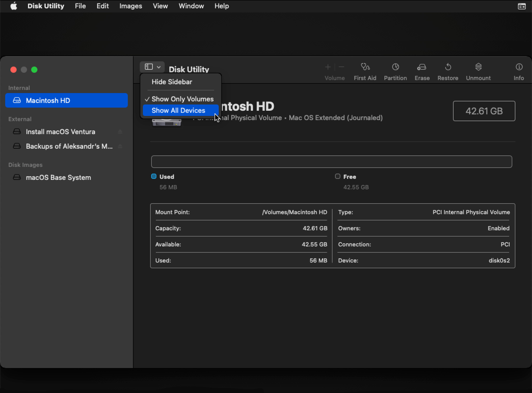532x393 pixels.
Task: Click the remove Volume minus icon
Action: 342,67
